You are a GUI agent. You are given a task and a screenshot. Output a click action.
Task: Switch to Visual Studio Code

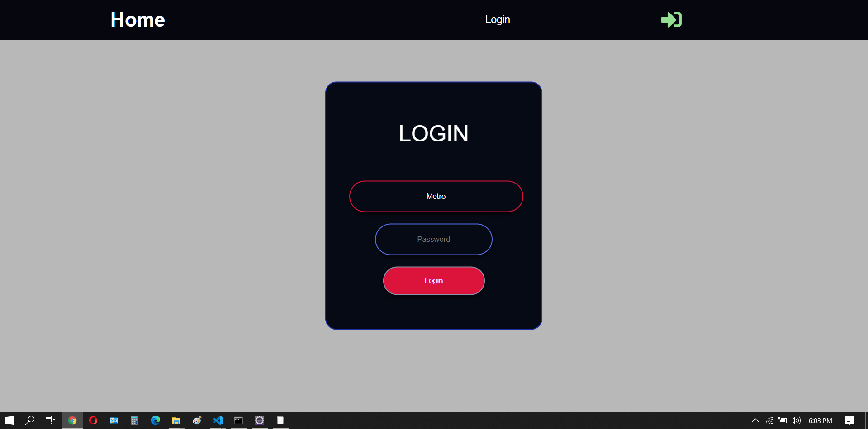point(218,420)
